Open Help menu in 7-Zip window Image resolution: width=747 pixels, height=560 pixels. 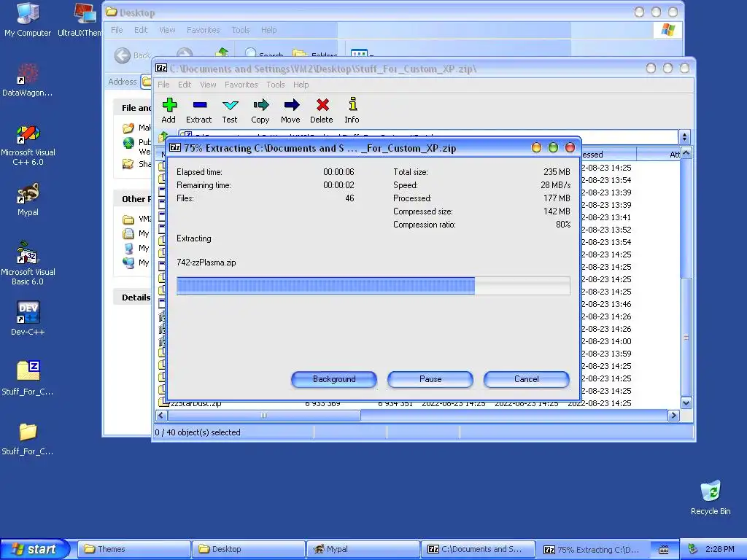301,85
